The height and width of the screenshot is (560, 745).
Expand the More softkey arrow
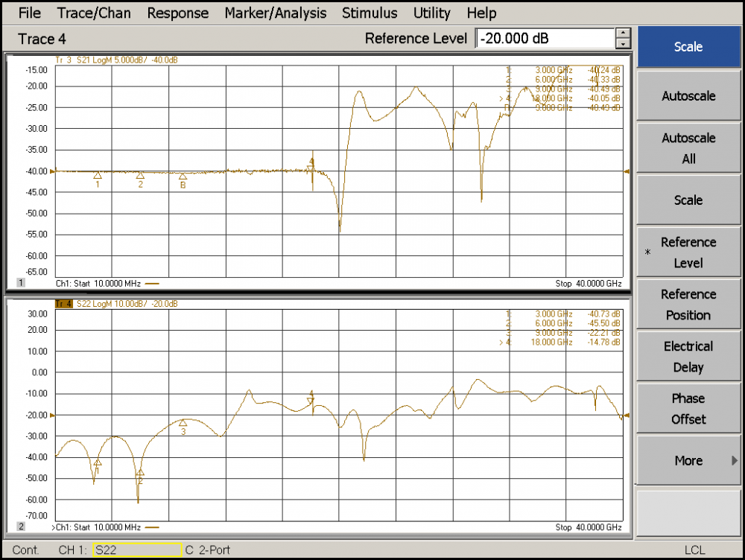coord(735,460)
